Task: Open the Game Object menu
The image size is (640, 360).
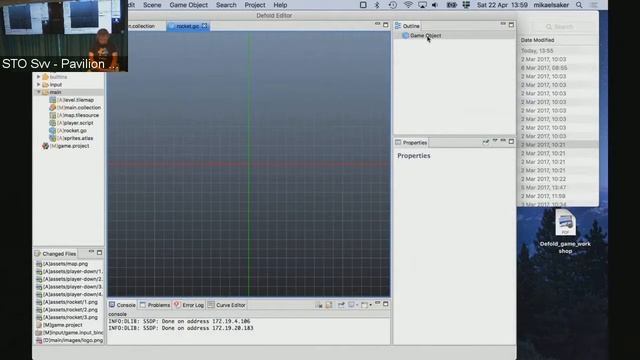Action: (189, 5)
